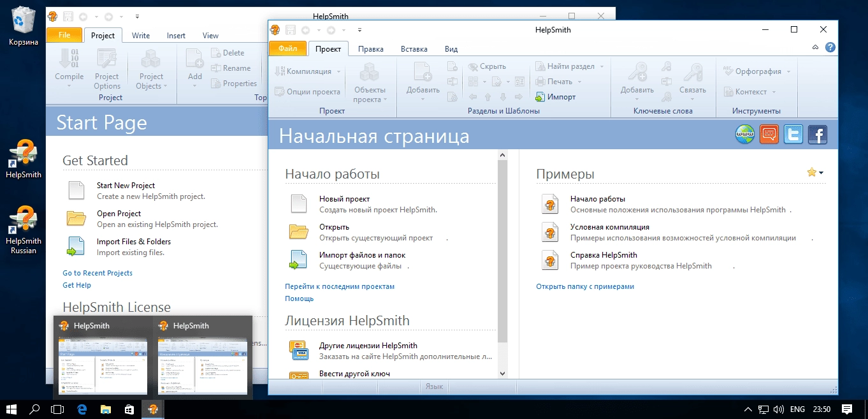Click the Открыть папку с примерами link
868x419 pixels.
point(585,286)
